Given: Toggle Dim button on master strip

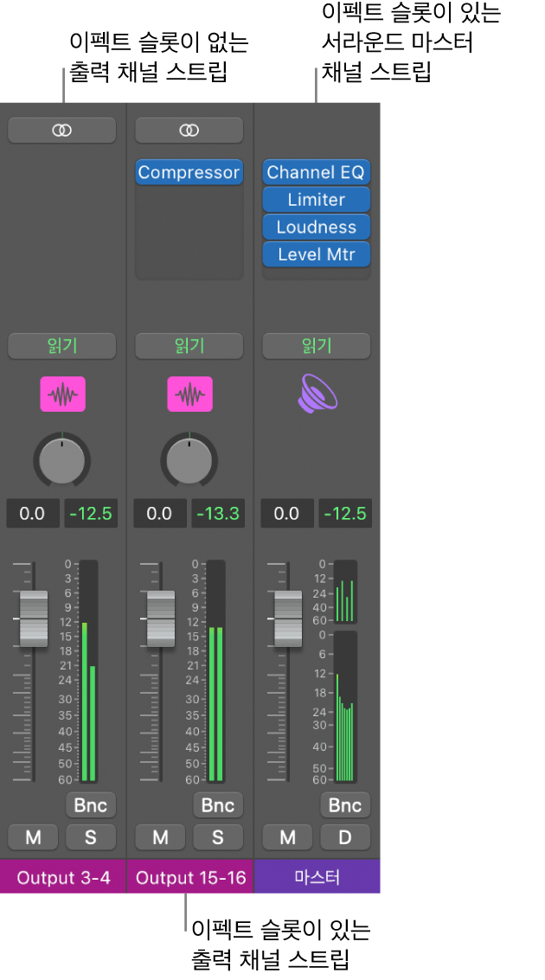Looking at the screenshot, I should (346, 837).
